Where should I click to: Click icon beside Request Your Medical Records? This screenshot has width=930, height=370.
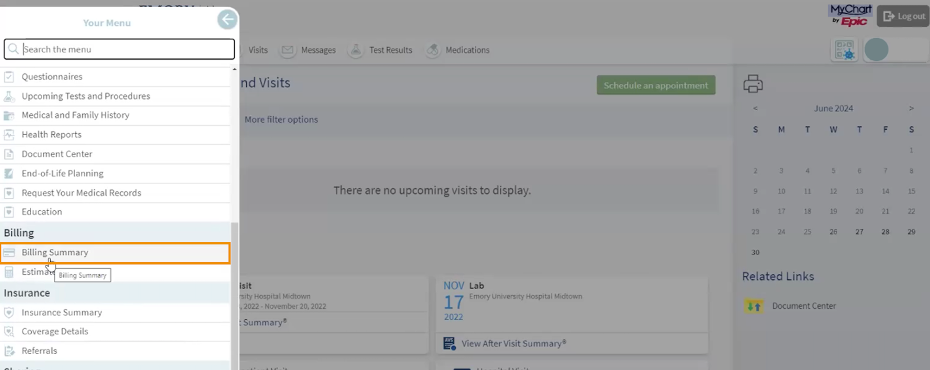(9, 193)
